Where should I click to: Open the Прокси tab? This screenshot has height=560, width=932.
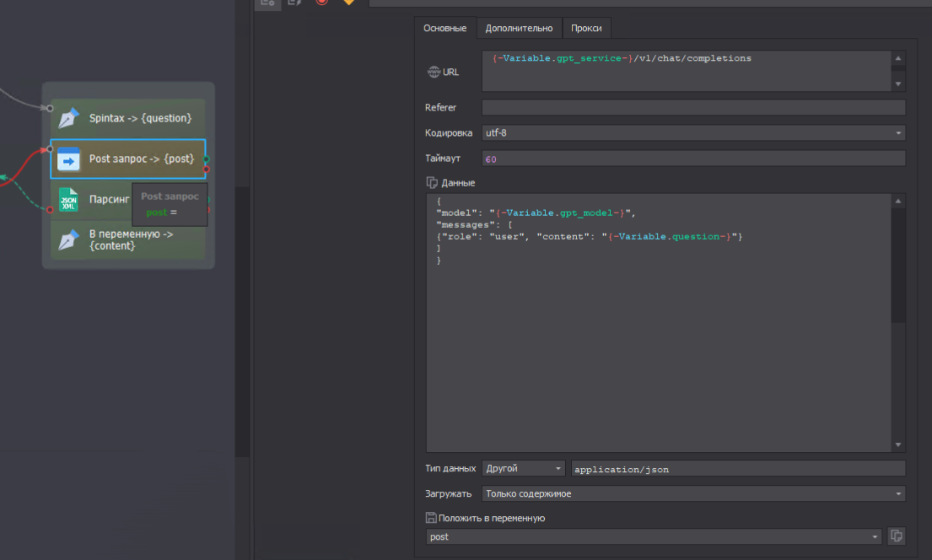coord(586,28)
